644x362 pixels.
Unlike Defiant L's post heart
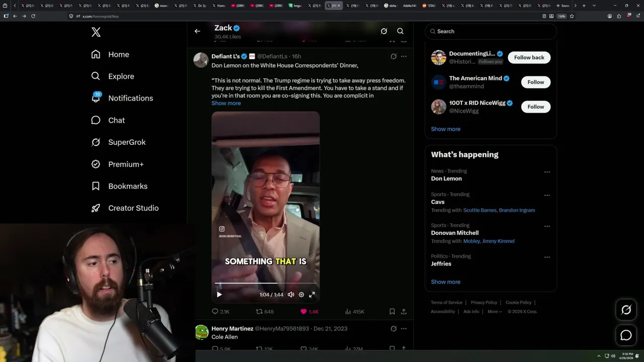coord(309,312)
